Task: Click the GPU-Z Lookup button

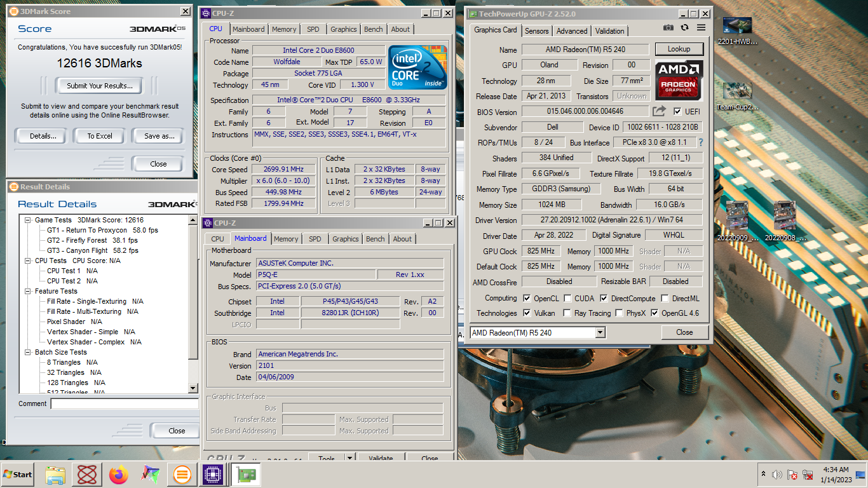Action: pyautogui.click(x=679, y=49)
